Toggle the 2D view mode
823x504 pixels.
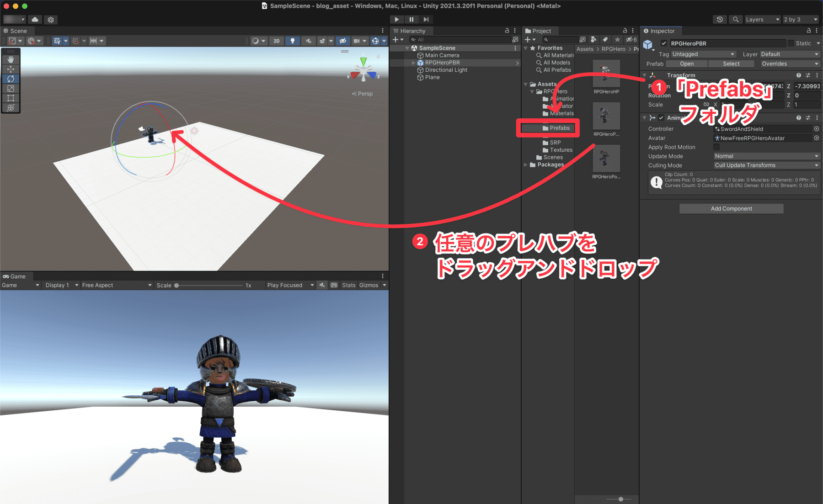pyautogui.click(x=276, y=40)
